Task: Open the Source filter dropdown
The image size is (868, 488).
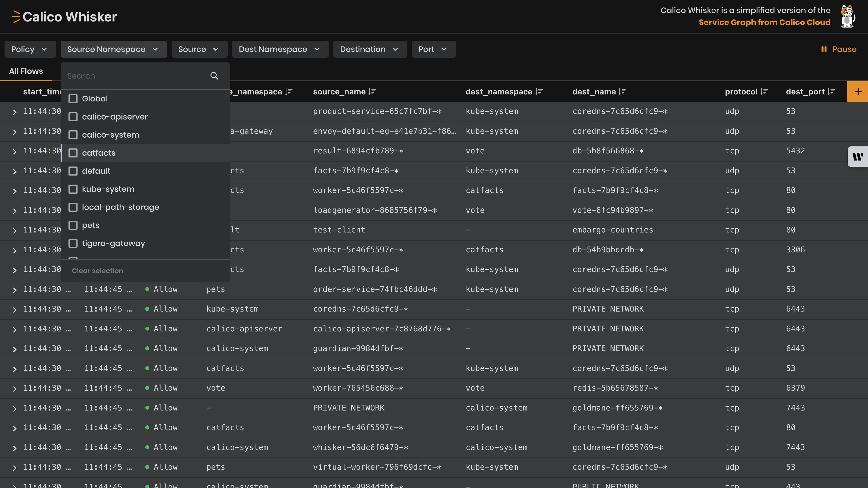Action: pyautogui.click(x=199, y=49)
